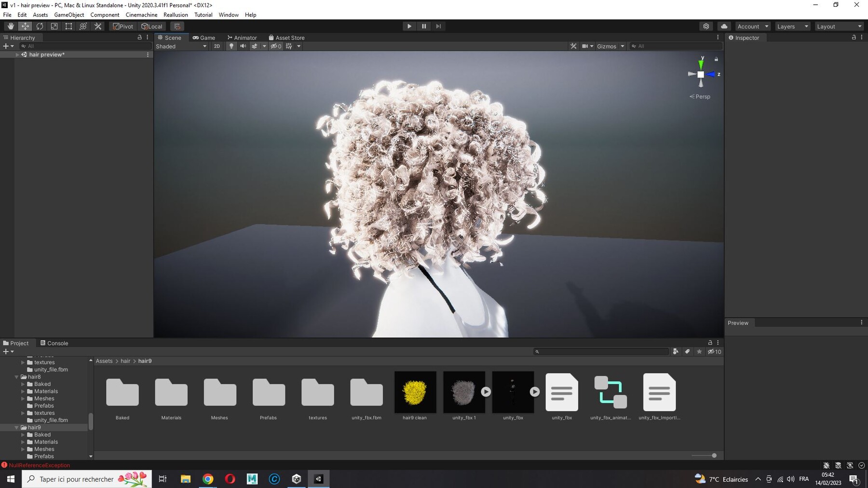This screenshot has height=488, width=868.
Task: Open scene view component tools icon
Action: [573, 46]
